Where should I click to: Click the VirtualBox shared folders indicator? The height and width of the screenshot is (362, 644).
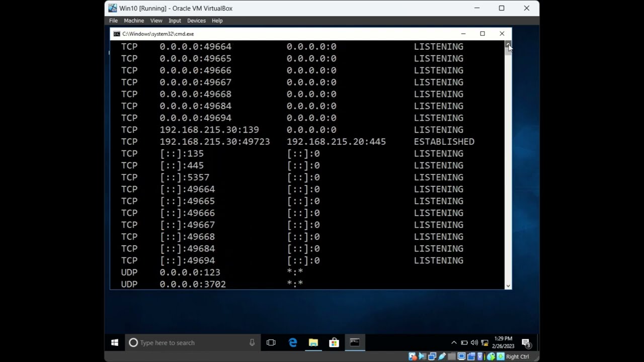451,356
